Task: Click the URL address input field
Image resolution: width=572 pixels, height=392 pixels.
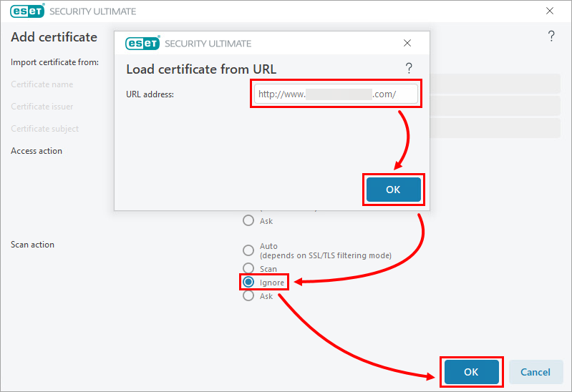Action: pyautogui.click(x=335, y=94)
